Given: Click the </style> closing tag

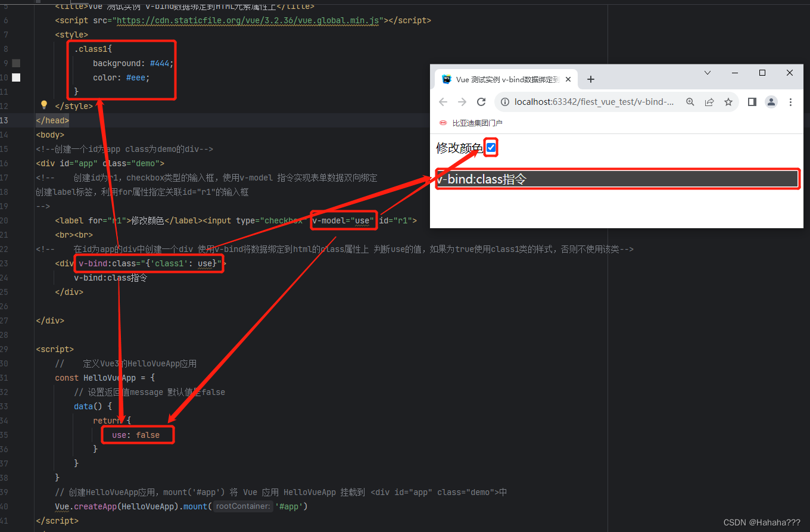Looking at the screenshot, I should click(74, 106).
